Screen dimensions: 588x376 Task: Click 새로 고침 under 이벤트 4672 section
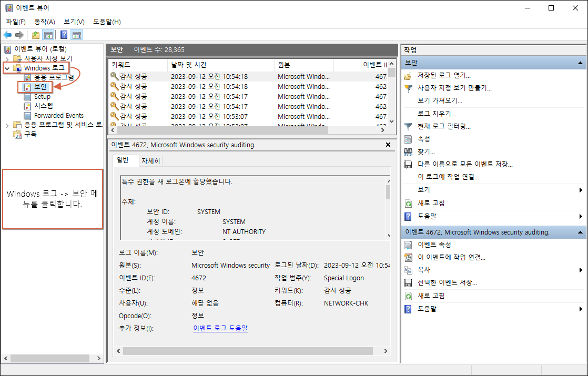click(x=431, y=296)
